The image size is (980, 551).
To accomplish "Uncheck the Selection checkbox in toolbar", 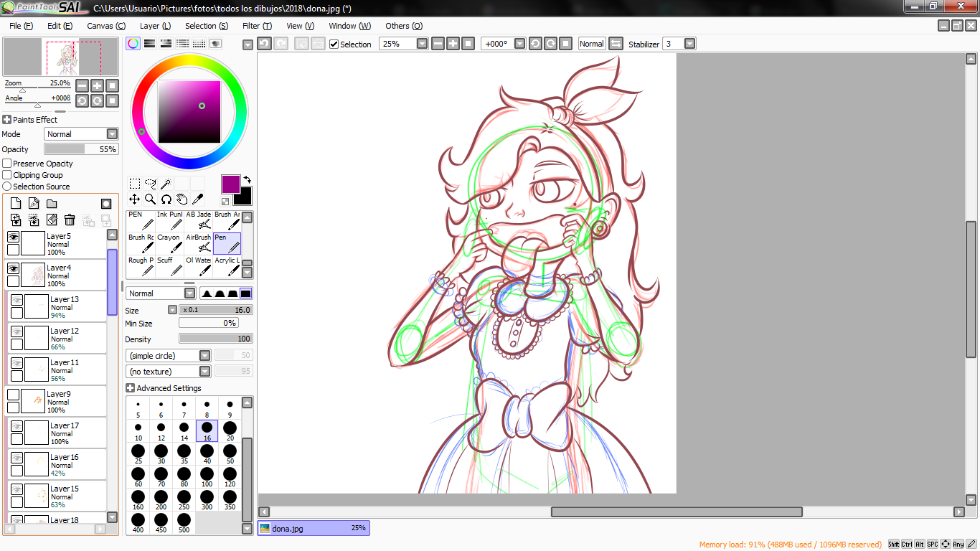I will coord(334,44).
